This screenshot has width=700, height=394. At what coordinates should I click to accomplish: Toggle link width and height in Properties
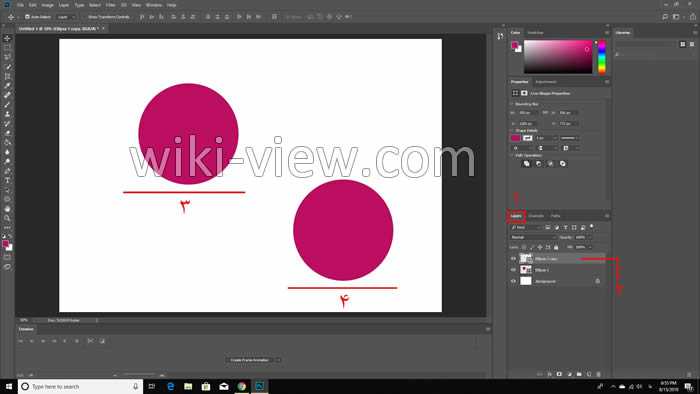[545, 113]
